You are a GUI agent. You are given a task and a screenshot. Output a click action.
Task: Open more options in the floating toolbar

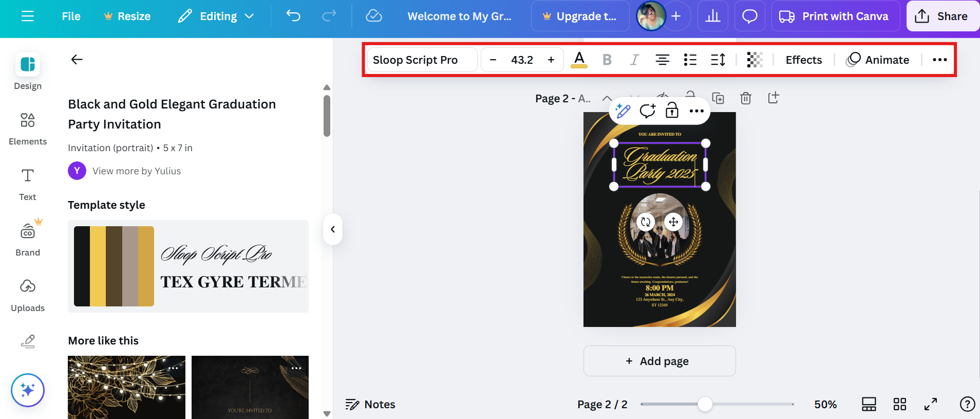point(696,111)
